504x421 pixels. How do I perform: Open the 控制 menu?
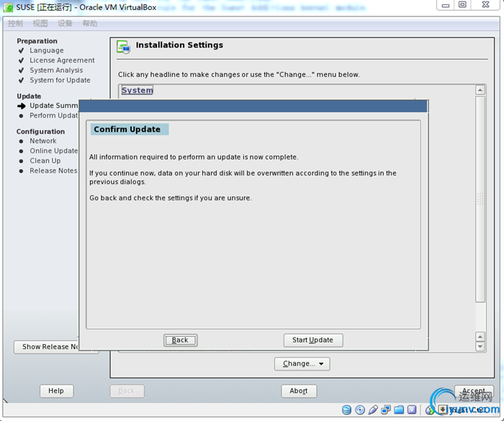(x=15, y=24)
